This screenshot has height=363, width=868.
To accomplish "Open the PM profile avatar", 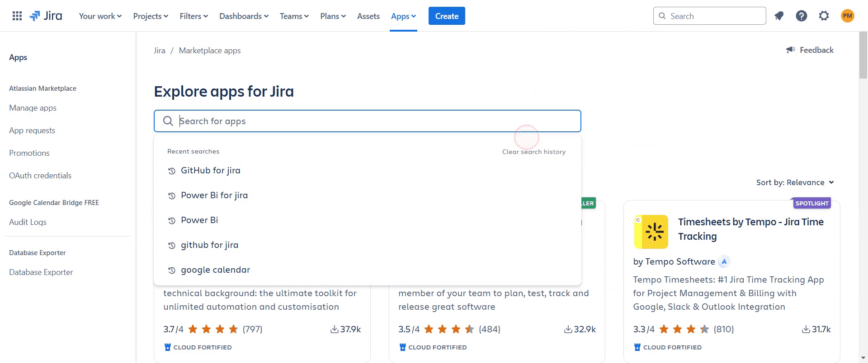I will point(848,16).
